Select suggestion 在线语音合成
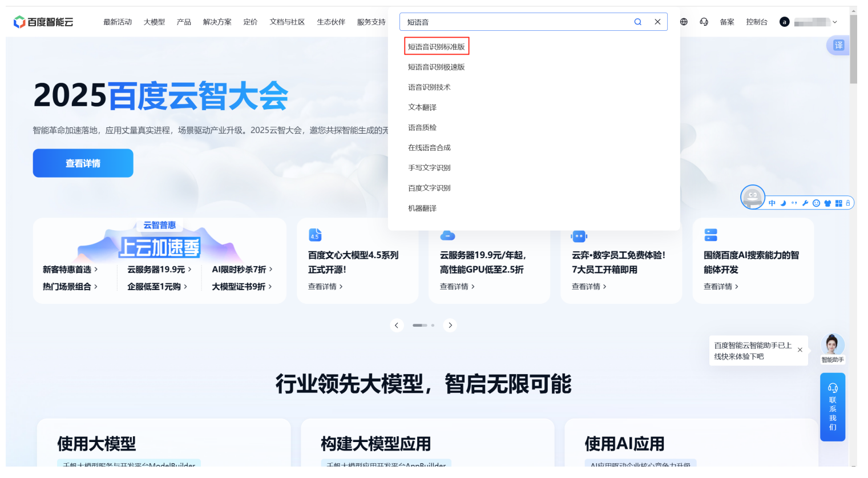This screenshot has width=868, height=478. point(429,147)
